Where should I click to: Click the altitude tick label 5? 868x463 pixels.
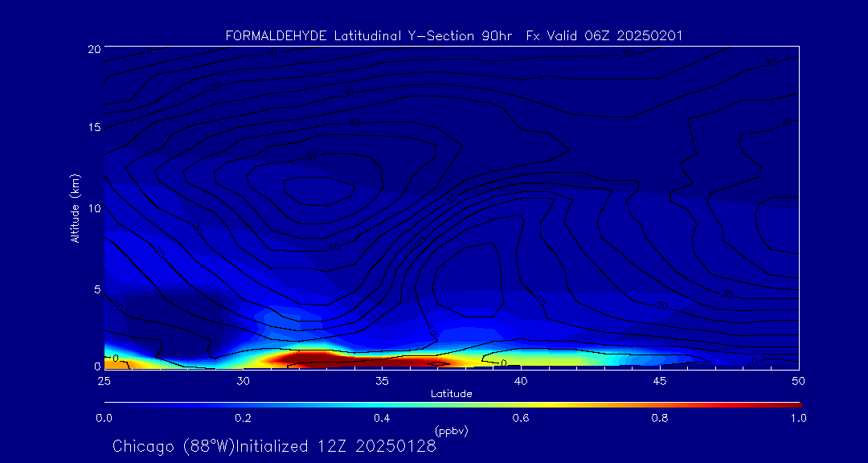tap(97, 289)
